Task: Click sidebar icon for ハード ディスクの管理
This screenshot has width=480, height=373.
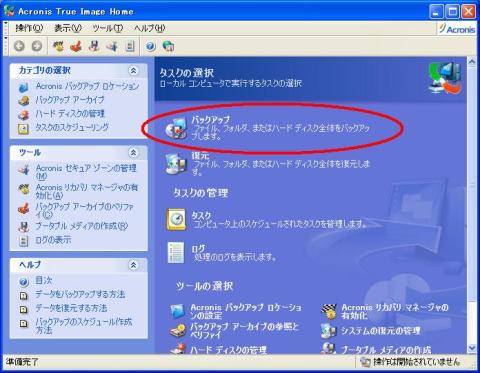Action: (24, 115)
